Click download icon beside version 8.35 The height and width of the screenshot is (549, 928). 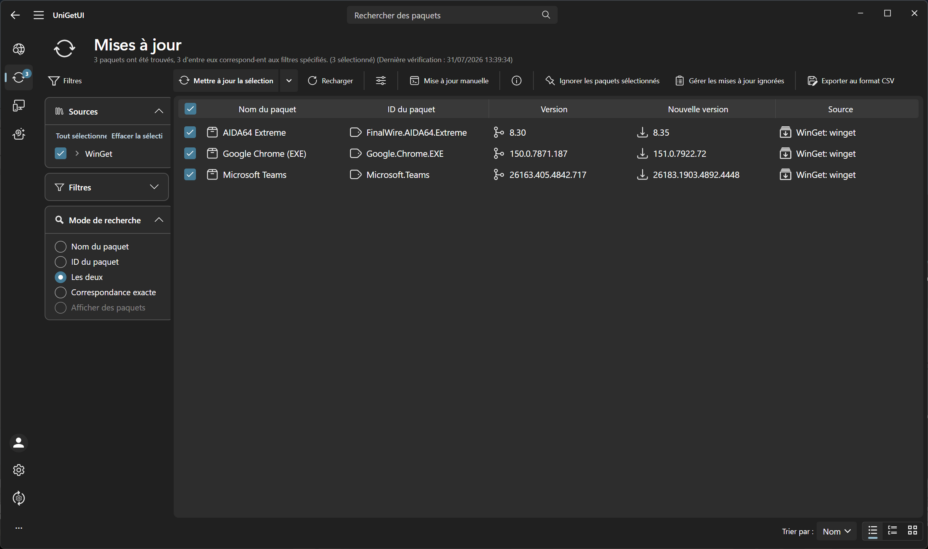coord(642,133)
